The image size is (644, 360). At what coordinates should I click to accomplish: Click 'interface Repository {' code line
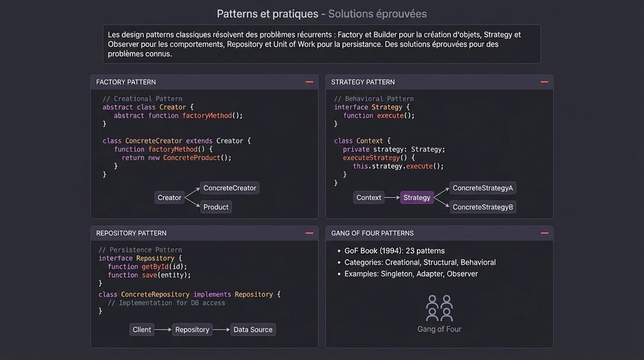pyautogui.click(x=140, y=258)
